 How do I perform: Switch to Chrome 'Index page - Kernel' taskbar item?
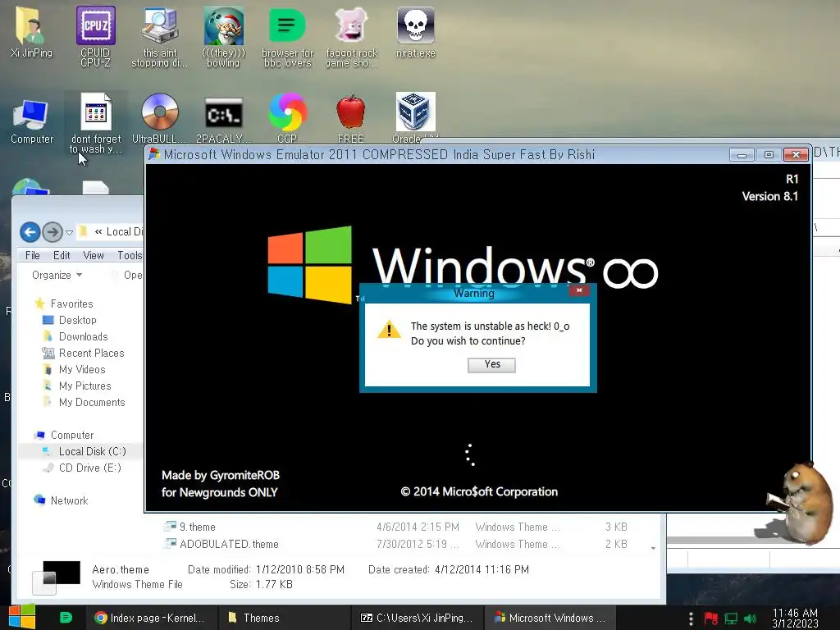click(x=150, y=618)
